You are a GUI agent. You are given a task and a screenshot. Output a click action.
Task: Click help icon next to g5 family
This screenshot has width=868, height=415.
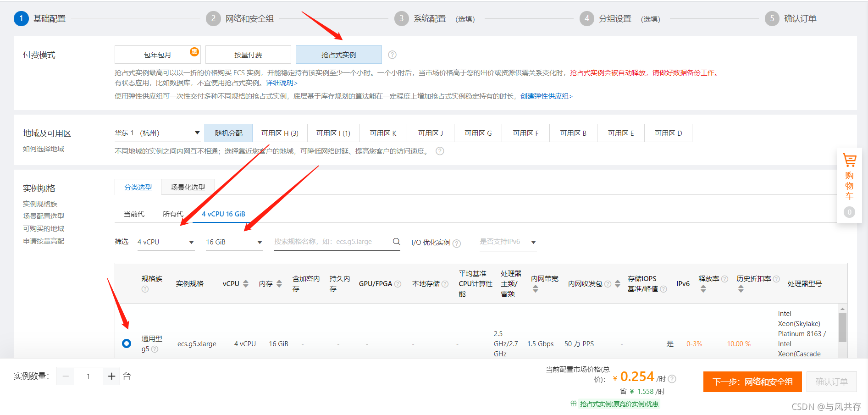point(155,349)
